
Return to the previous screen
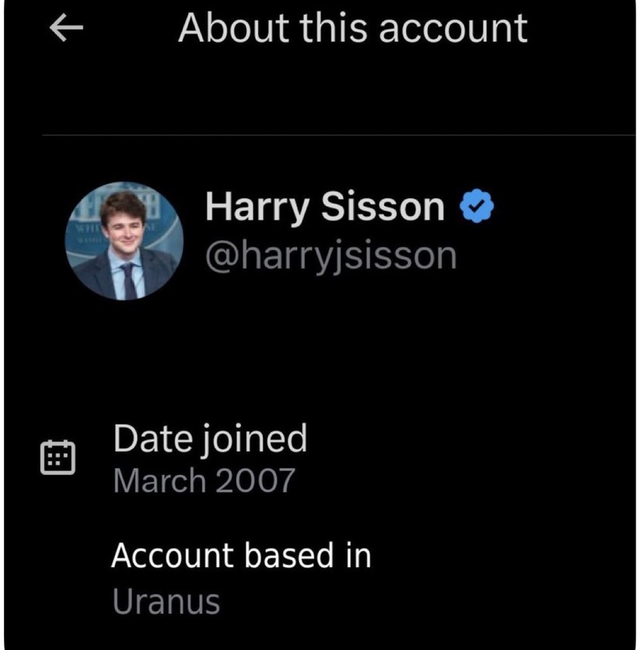coord(66,29)
